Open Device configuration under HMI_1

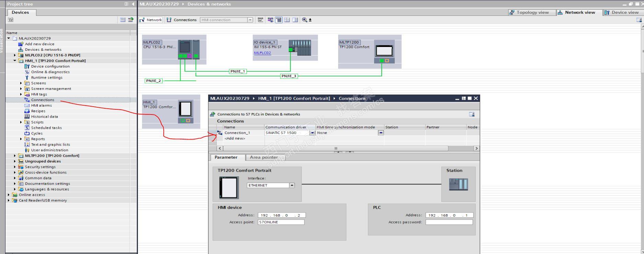pos(50,66)
